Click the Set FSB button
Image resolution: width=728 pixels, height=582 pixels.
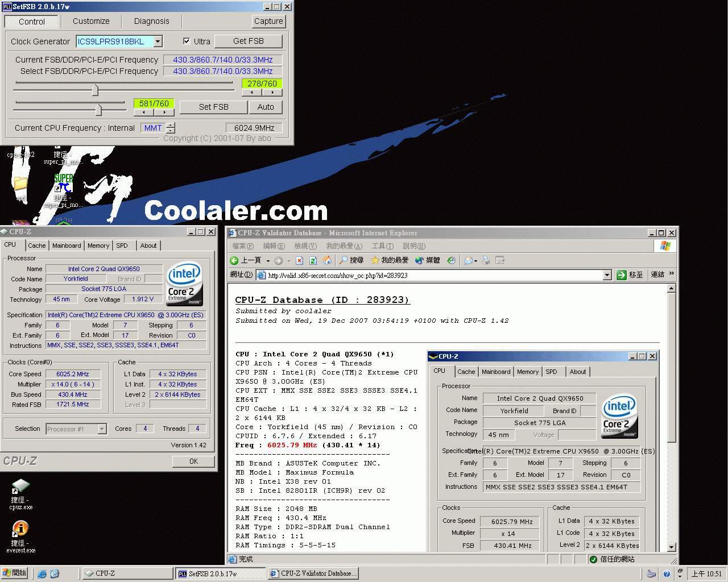point(213,107)
